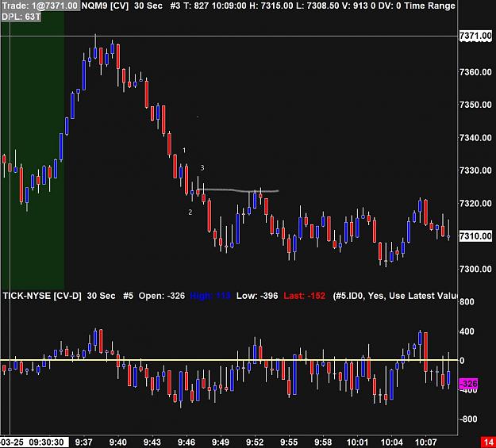Select the 7350.00 price axis label
The width and height of the screenshot is (496, 448).
pyautogui.click(x=475, y=105)
